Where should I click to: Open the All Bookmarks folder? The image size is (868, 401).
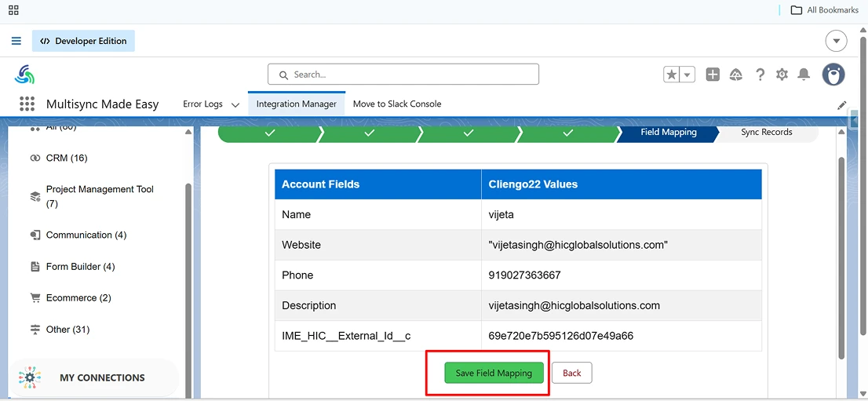click(x=824, y=10)
